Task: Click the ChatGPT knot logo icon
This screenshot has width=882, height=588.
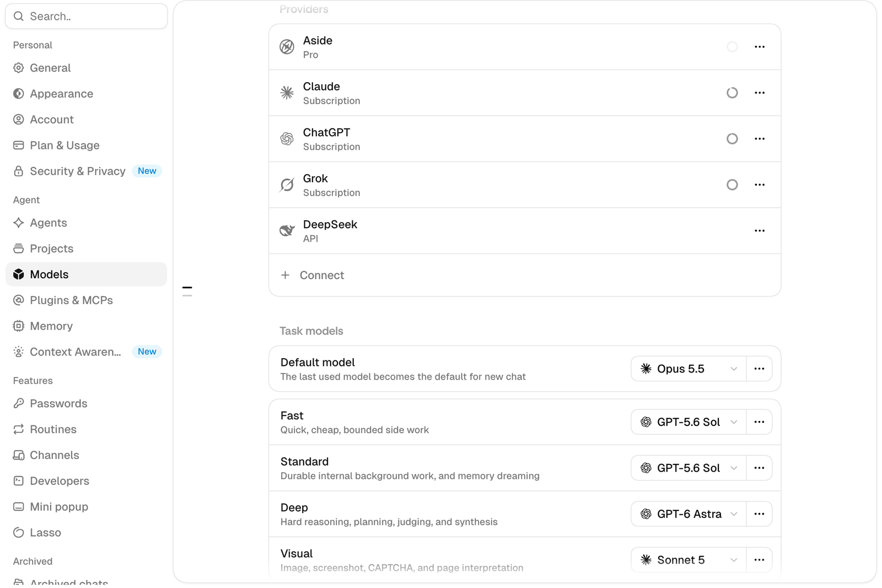Action: pyautogui.click(x=287, y=139)
